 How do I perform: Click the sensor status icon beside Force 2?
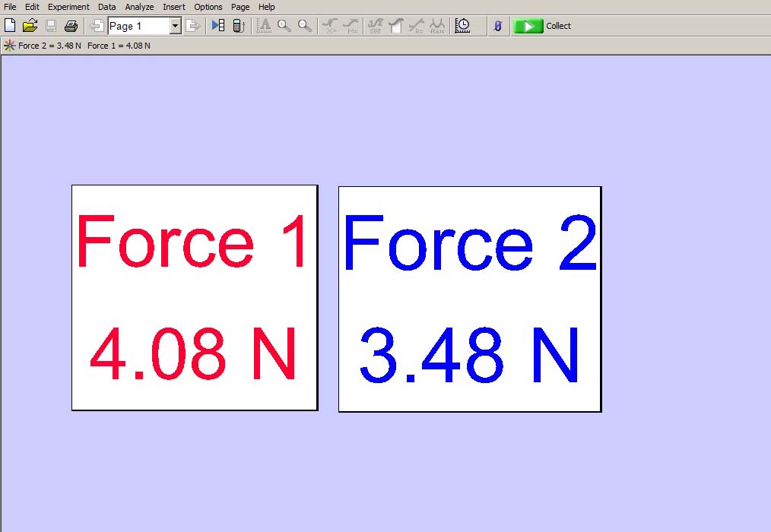pyautogui.click(x=9, y=46)
